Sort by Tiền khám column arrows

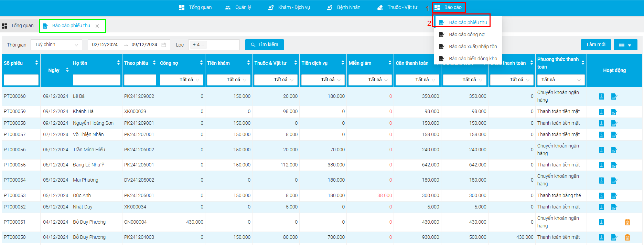(248, 63)
